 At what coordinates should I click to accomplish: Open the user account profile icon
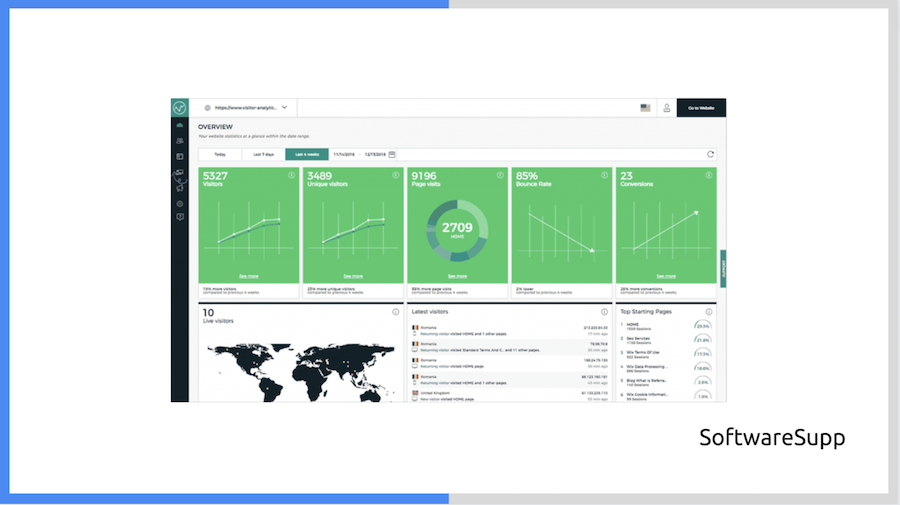666,108
